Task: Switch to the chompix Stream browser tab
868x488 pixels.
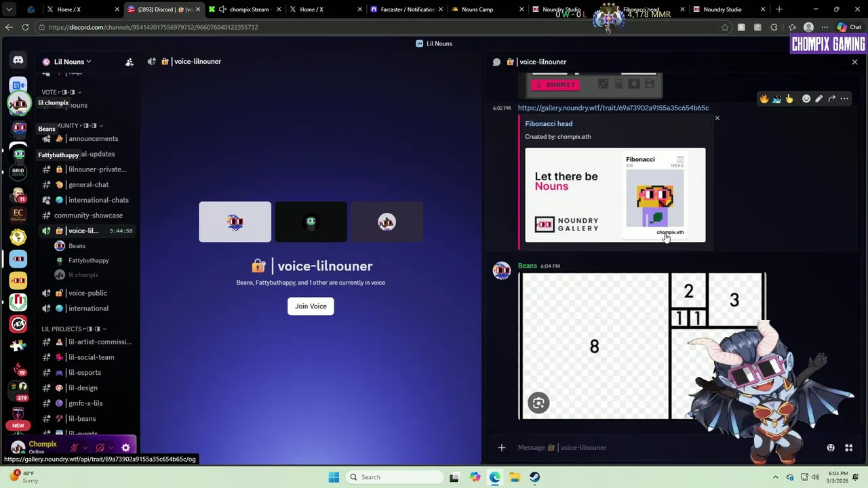Action: click(245, 9)
